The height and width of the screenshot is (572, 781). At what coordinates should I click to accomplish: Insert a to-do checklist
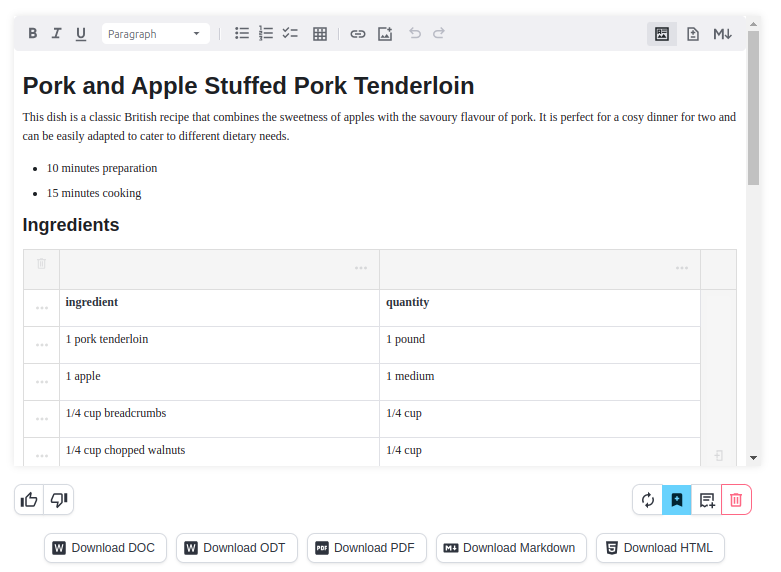pos(290,34)
